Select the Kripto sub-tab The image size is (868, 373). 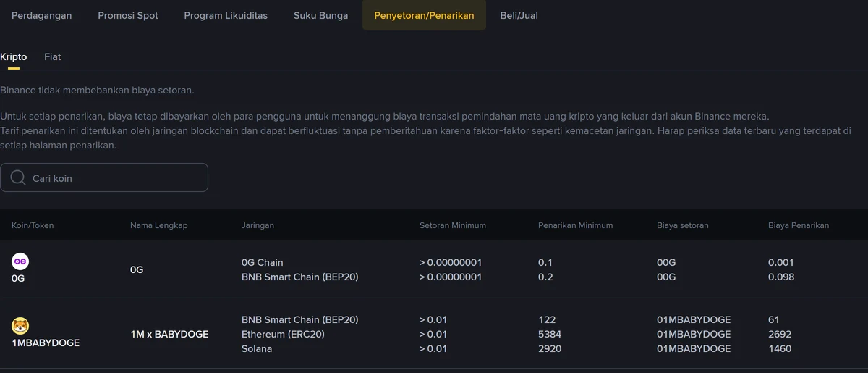(x=14, y=56)
